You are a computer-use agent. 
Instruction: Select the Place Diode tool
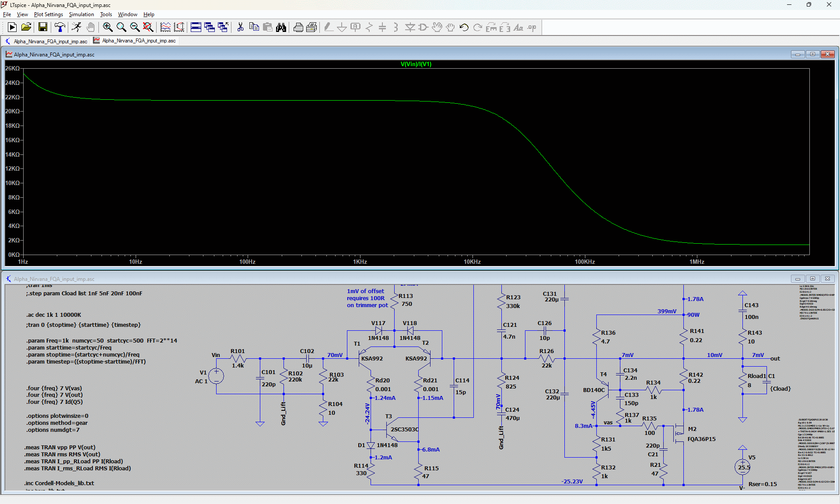pos(410,27)
